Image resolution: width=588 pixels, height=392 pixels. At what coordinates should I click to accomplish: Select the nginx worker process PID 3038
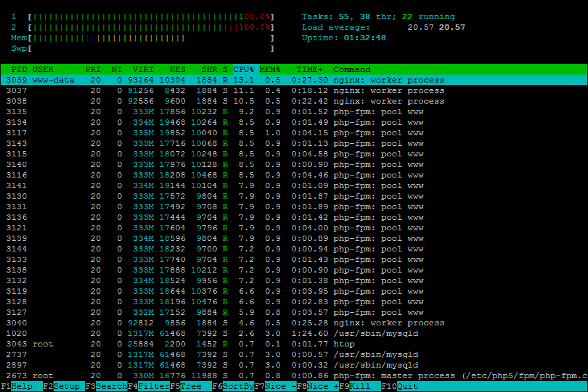click(294, 101)
